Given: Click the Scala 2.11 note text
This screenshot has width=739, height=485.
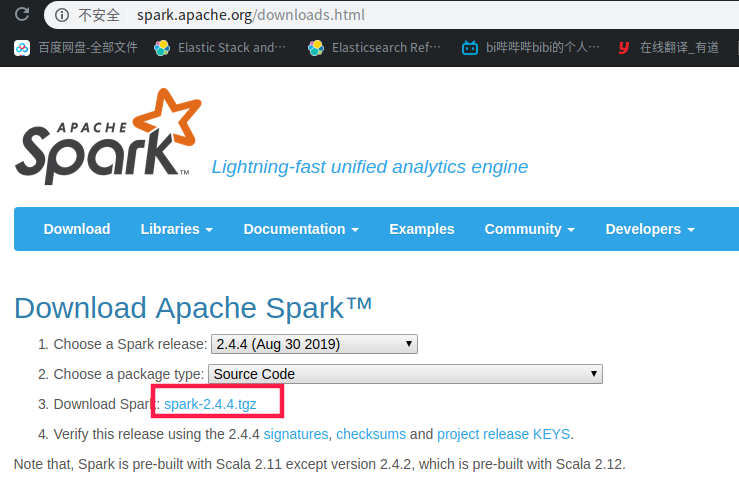Looking at the screenshot, I should click(320, 464).
